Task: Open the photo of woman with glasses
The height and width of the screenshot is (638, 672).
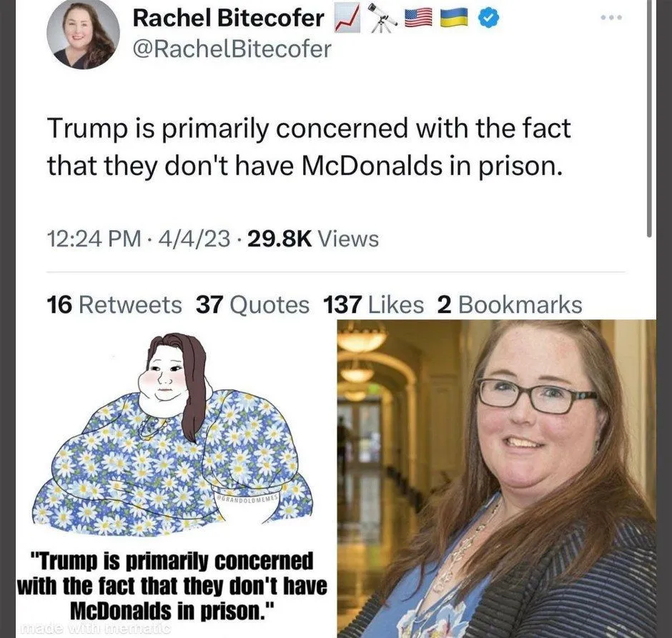Action: pyautogui.click(x=497, y=478)
